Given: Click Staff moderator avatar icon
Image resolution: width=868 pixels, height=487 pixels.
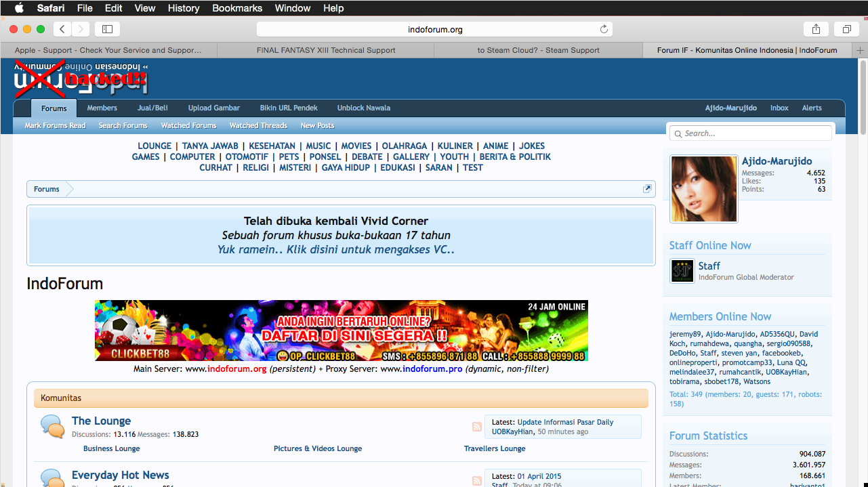Looking at the screenshot, I should point(682,271).
